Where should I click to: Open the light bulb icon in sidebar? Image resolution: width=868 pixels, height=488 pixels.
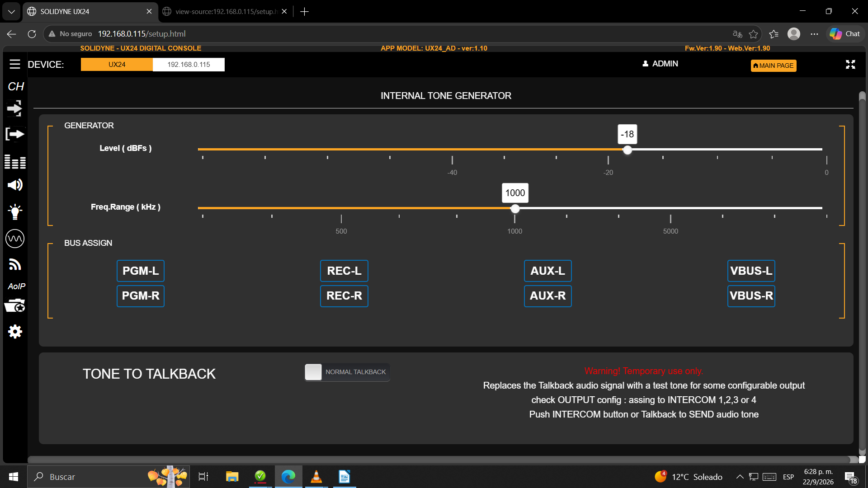coord(15,211)
